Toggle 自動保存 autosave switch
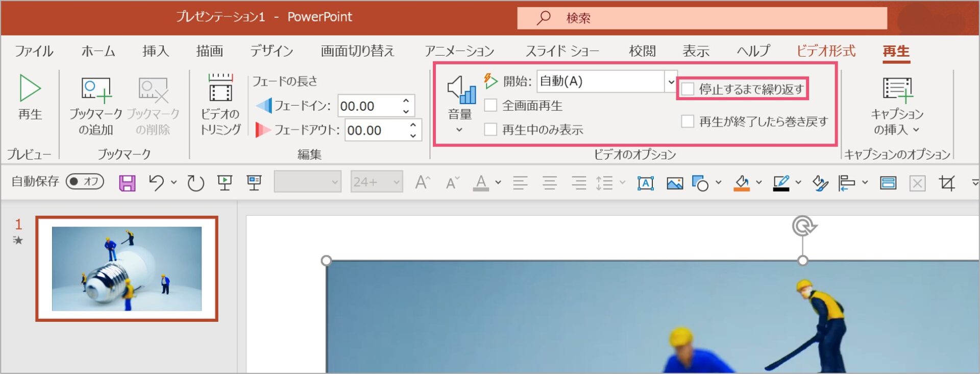 (x=85, y=181)
